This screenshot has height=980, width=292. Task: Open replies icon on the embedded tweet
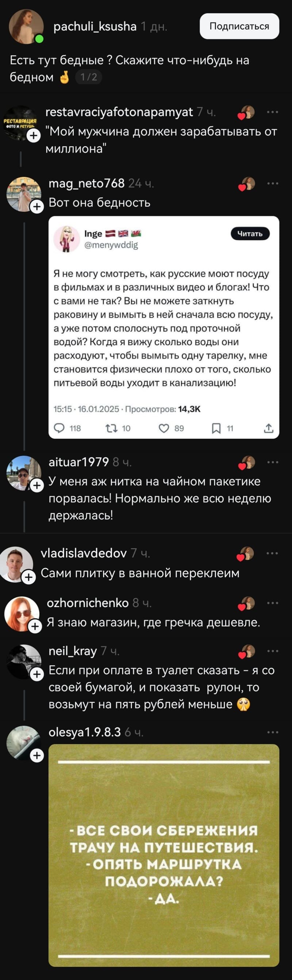pos(59,428)
